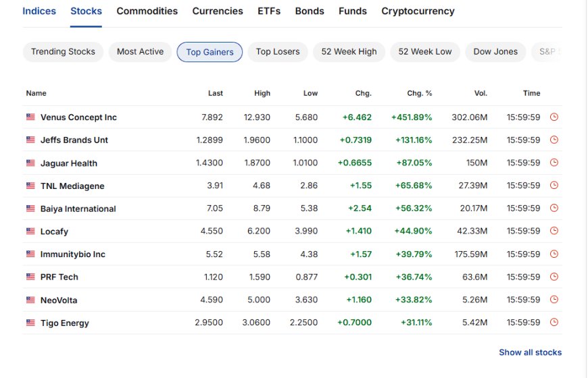Open the PRF Tech stock link
Viewport: 588px width, 378px height.
click(59, 277)
